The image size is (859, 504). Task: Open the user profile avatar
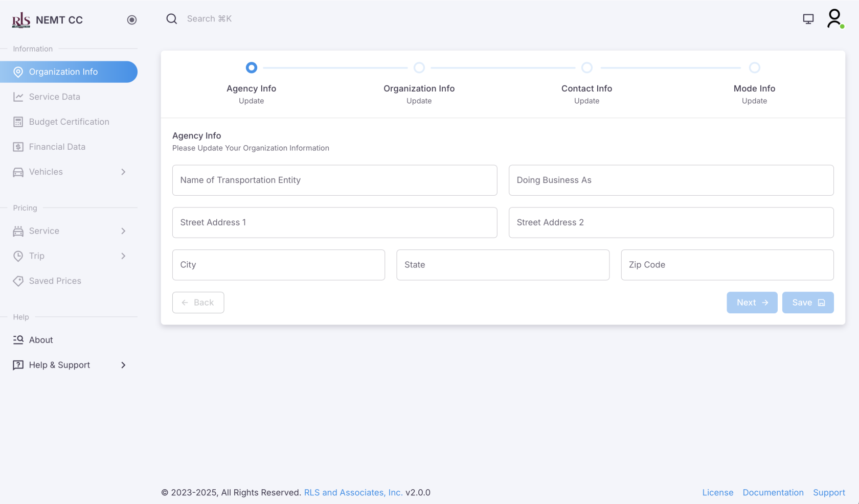pyautogui.click(x=834, y=19)
